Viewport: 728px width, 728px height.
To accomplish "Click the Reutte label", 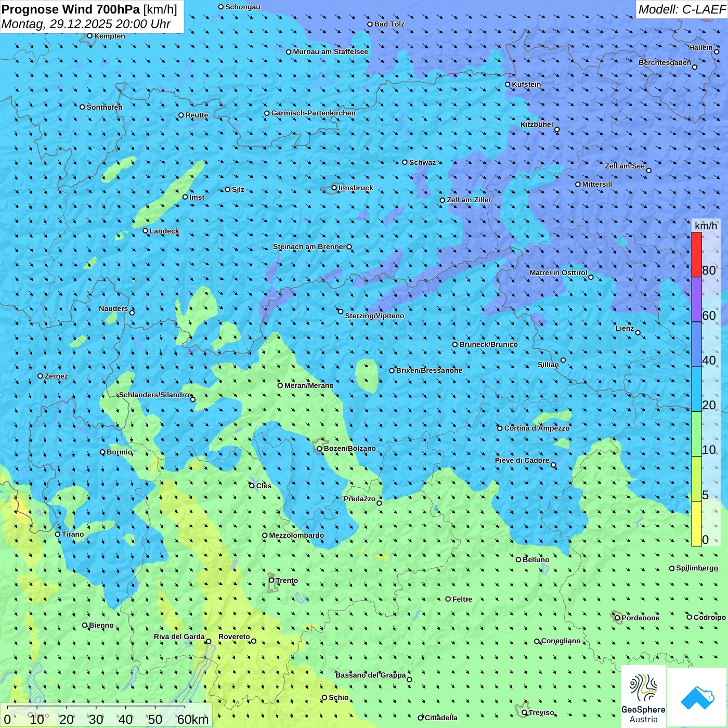I will point(197,115).
